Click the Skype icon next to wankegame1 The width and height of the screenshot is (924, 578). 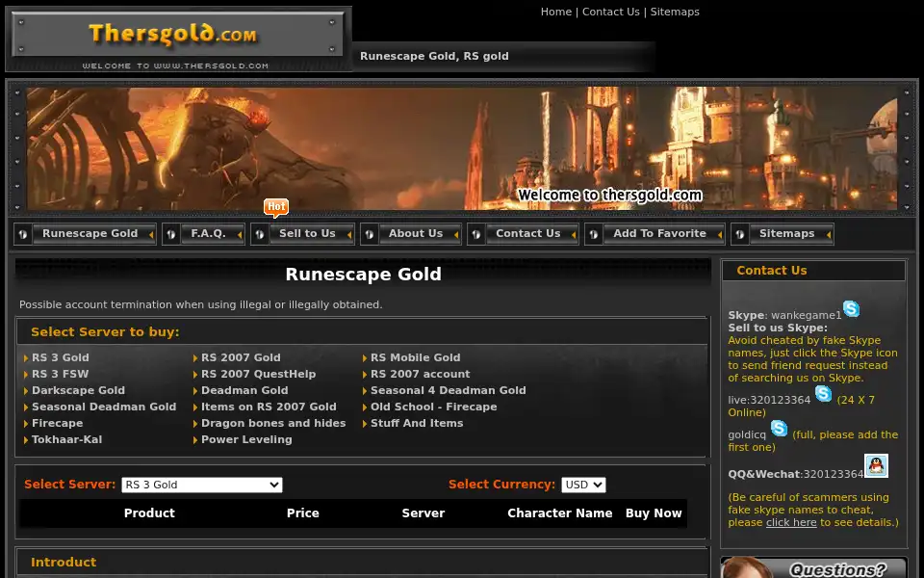click(x=851, y=308)
